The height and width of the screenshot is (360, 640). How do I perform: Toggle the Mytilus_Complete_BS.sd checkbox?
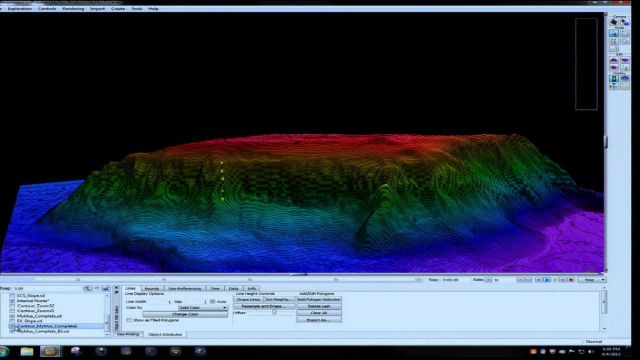coord(12,331)
